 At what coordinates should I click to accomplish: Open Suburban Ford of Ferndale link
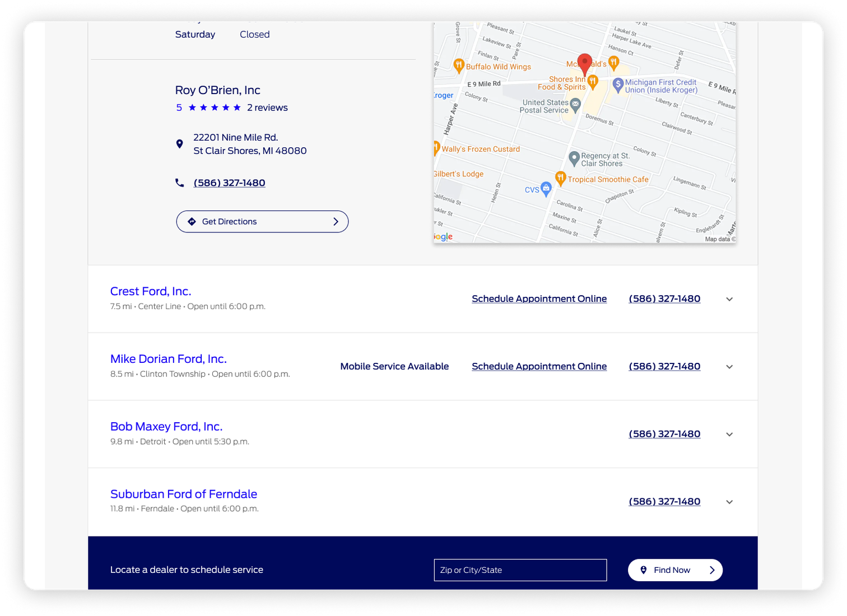point(184,494)
